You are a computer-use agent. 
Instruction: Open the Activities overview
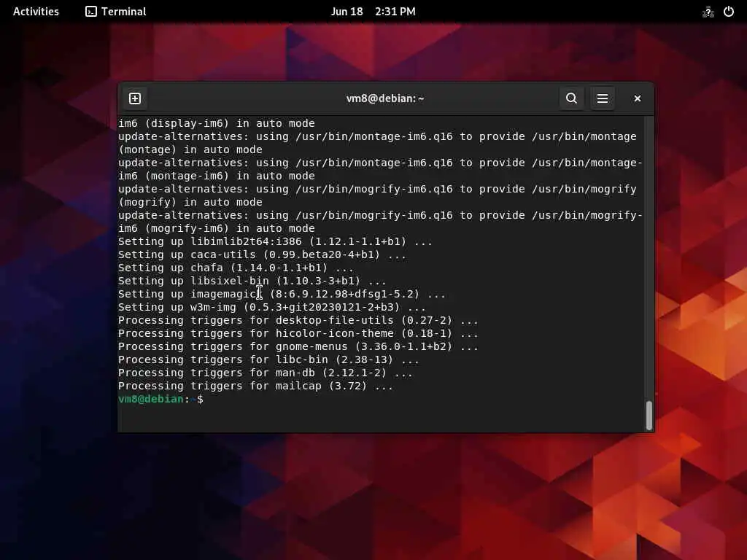tap(36, 12)
